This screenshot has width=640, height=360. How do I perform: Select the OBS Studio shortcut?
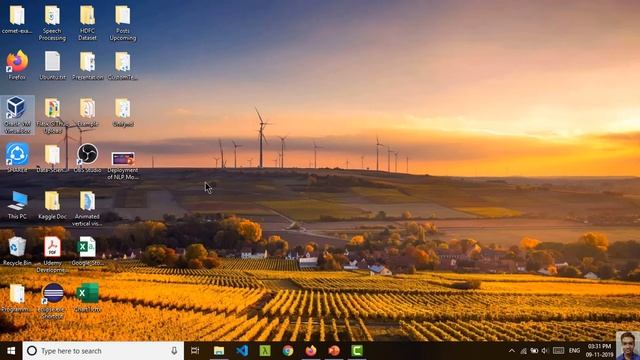[x=87, y=158]
